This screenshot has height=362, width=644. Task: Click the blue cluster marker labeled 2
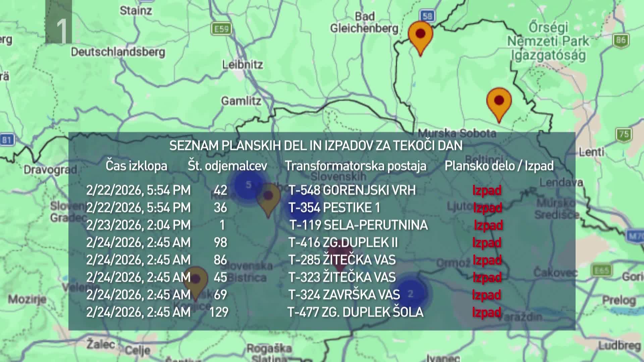point(410,294)
